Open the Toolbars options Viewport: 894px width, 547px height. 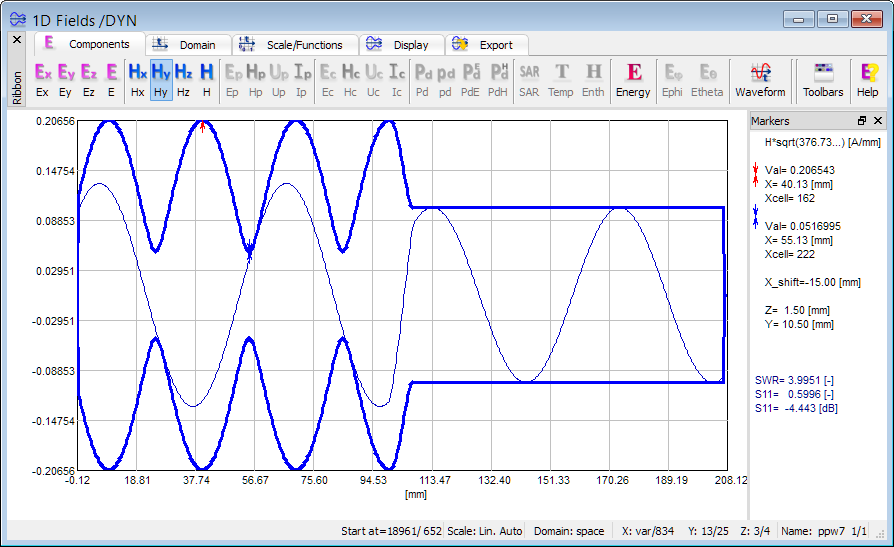coord(823,80)
